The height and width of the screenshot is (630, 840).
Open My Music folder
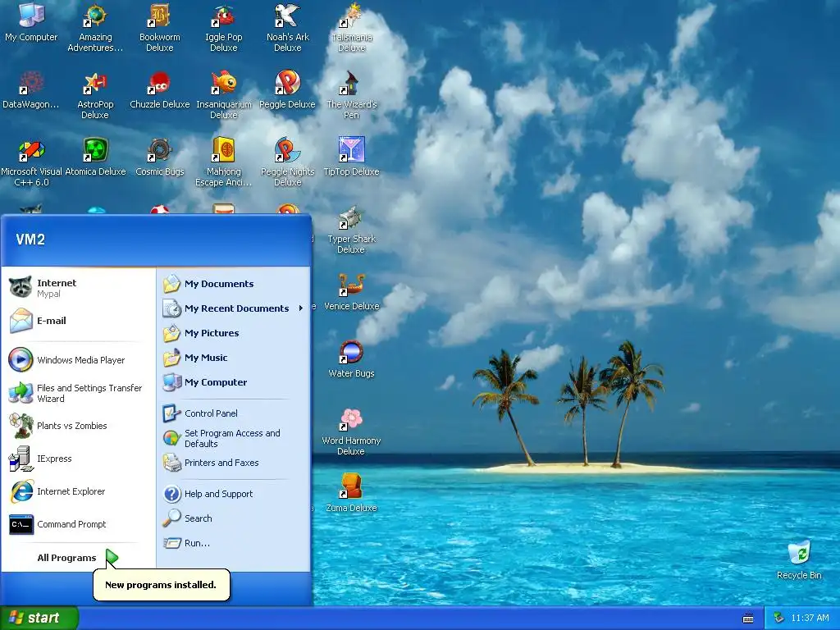coord(233,358)
